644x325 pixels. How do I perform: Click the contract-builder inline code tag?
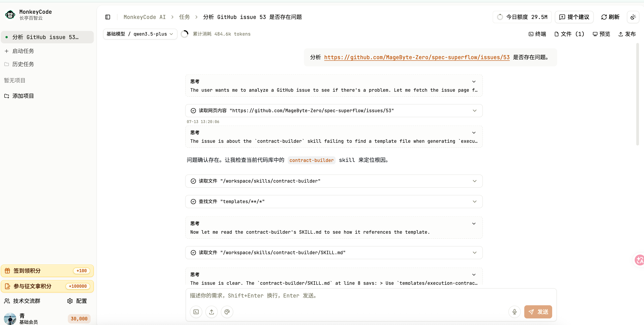(312, 160)
